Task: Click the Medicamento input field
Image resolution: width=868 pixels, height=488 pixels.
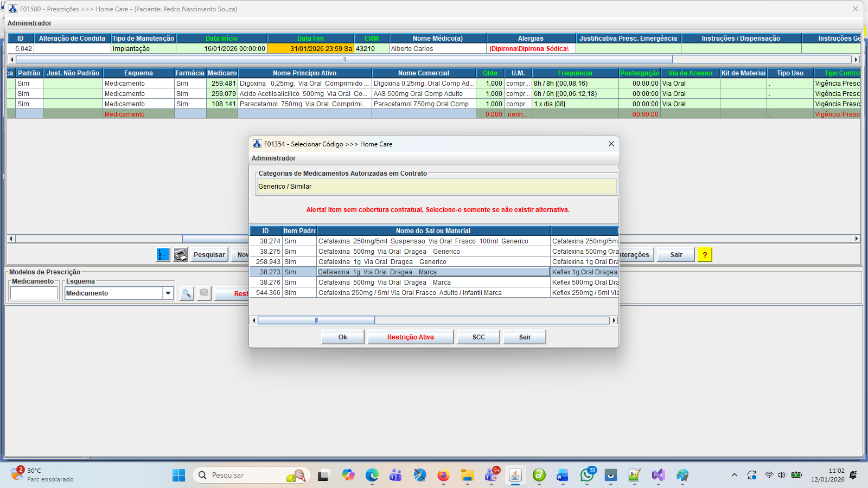Action: pyautogui.click(x=34, y=293)
